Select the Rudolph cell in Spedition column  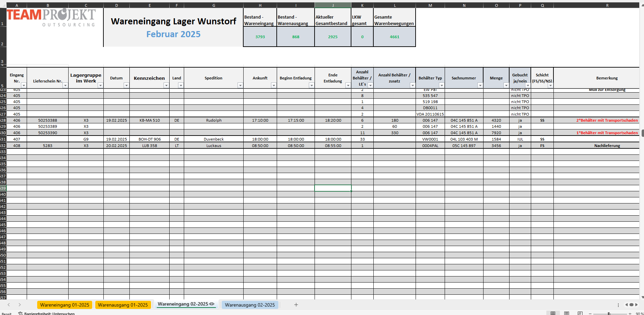pos(214,120)
